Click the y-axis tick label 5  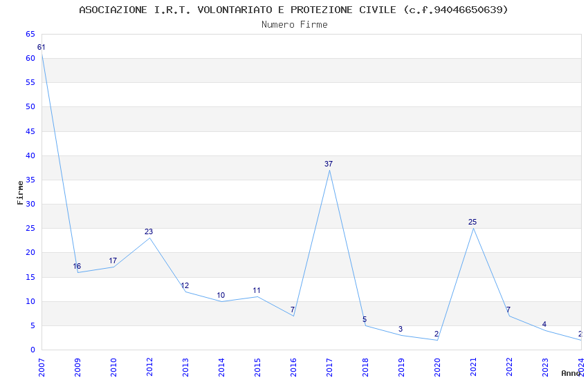pyautogui.click(x=33, y=325)
